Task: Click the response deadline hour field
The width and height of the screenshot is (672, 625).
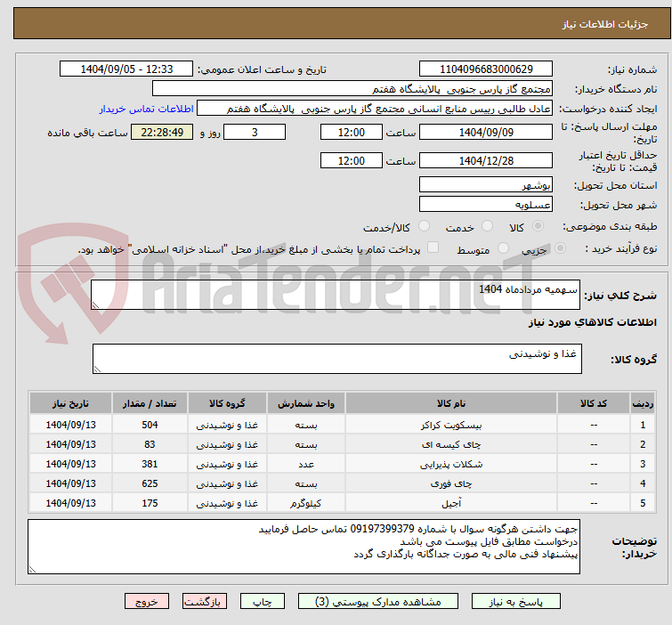Action: click(x=352, y=132)
